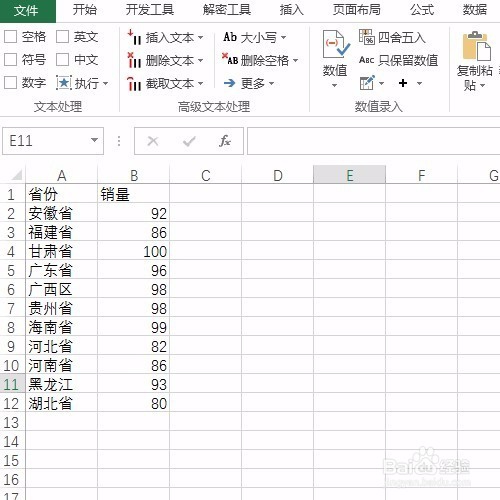The height and width of the screenshot is (500, 500).
Task: Enable the 英文 checkbox
Action: 62,37
